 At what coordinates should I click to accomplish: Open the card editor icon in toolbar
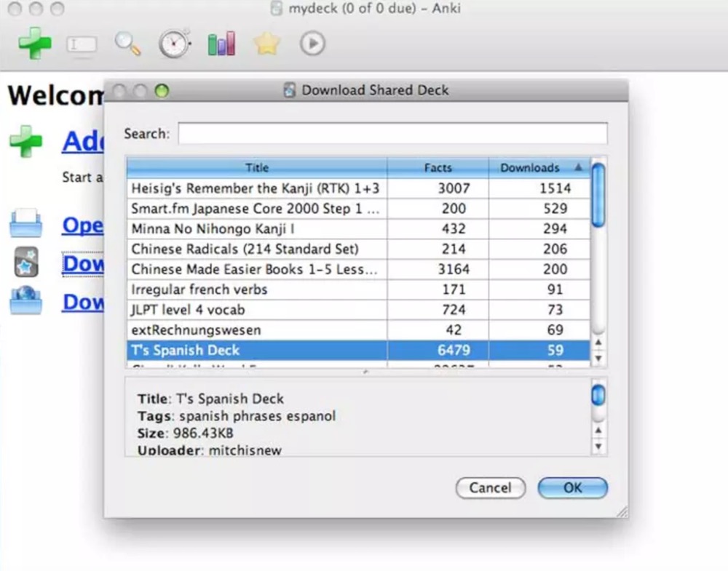pyautogui.click(x=82, y=45)
